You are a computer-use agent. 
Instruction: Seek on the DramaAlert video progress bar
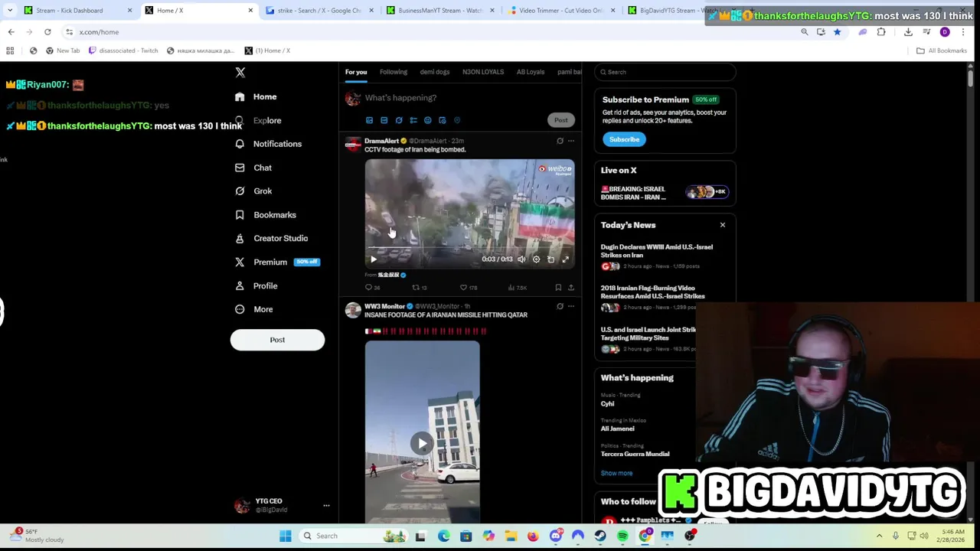pyautogui.click(x=469, y=249)
